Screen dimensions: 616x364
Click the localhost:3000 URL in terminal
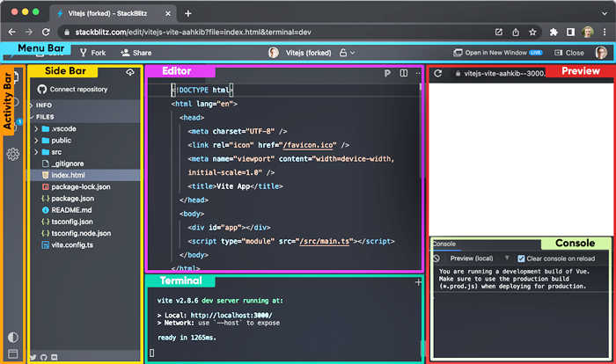231,316
